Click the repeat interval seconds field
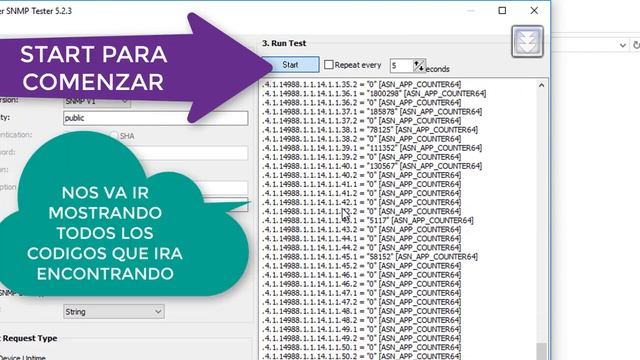 click(401, 66)
